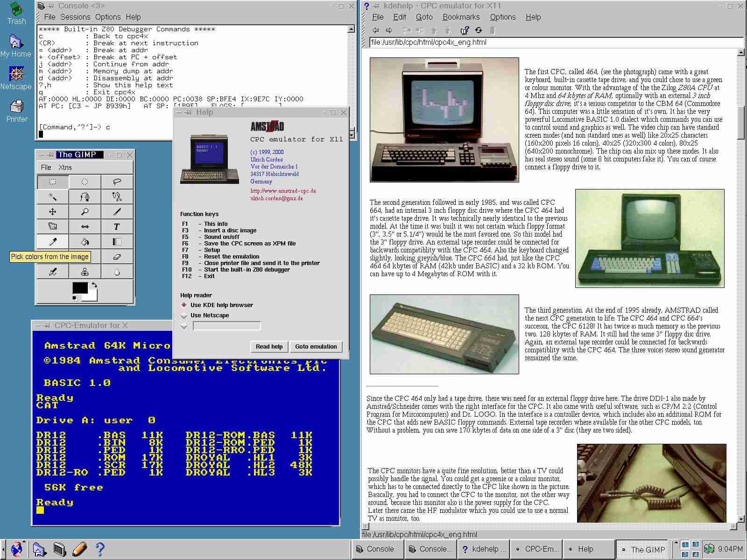Screen dimensions: 747x560
Task: Select the free-hand lasso tool in GIMP
Action: (x=117, y=182)
